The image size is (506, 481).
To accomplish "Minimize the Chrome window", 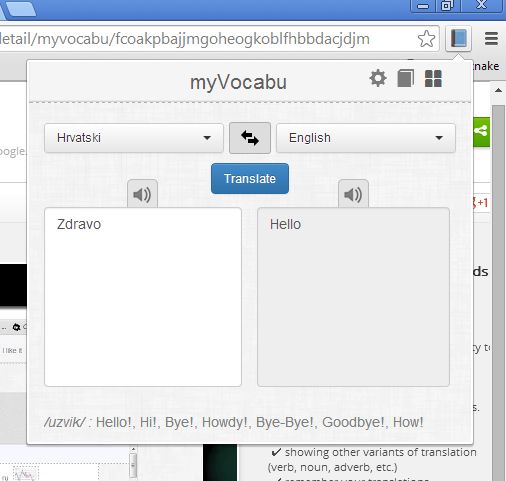I will (423, 6).
